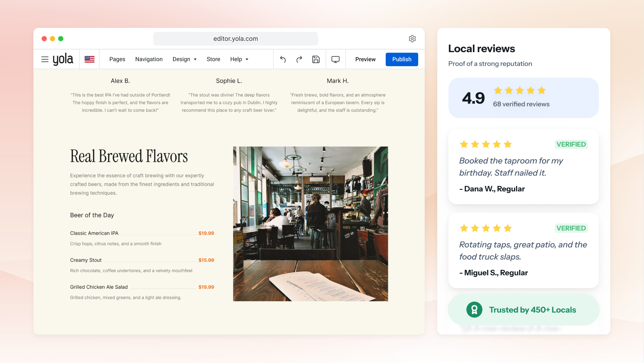Click the Miguel S., Regular attribution
The width and height of the screenshot is (644, 363).
[x=494, y=273]
